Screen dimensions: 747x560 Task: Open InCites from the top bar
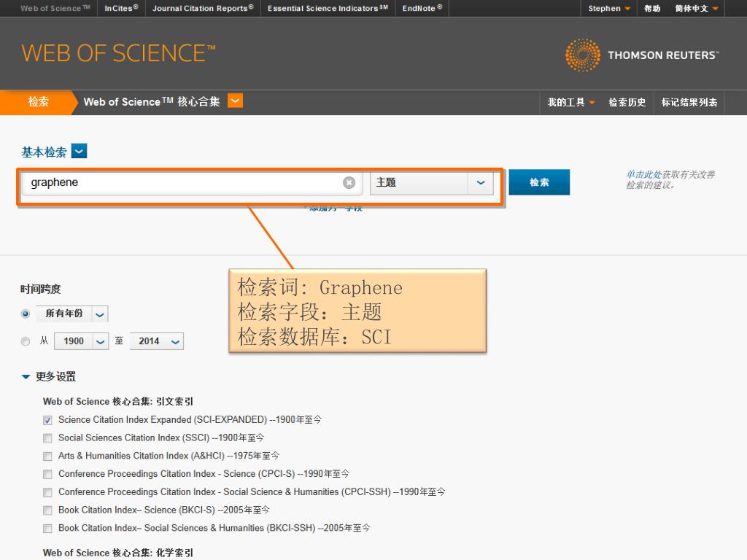122,8
